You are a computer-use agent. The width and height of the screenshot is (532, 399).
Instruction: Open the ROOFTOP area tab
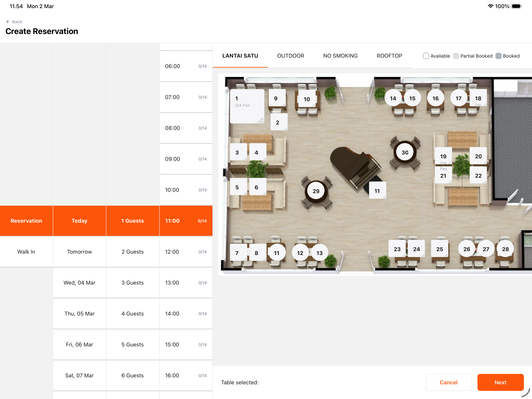(x=389, y=56)
